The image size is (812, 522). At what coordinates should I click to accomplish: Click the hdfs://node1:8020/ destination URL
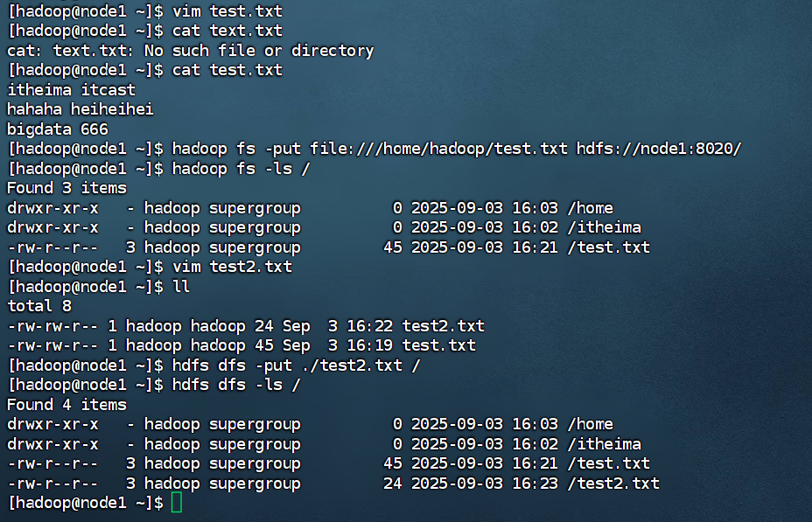pos(659,149)
